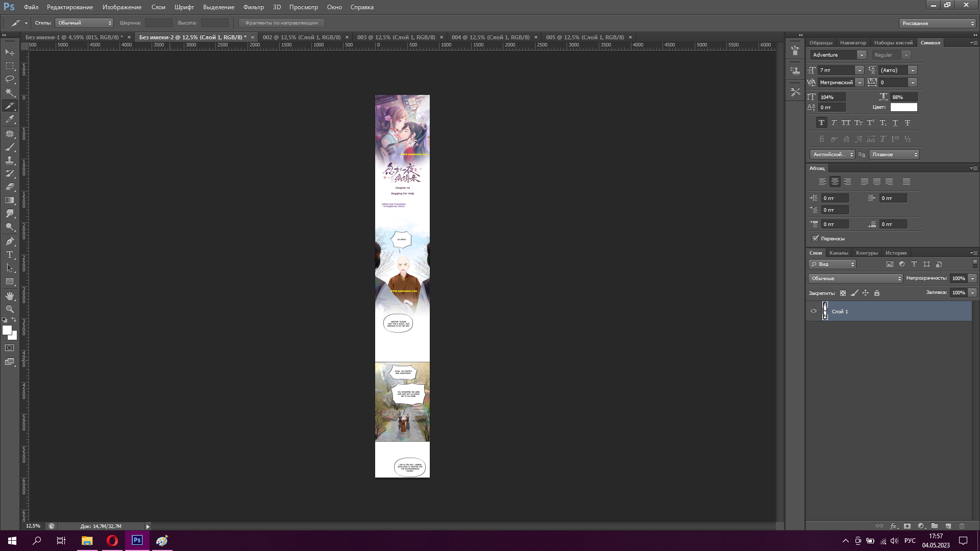Select the Dodge tool

click(10, 227)
